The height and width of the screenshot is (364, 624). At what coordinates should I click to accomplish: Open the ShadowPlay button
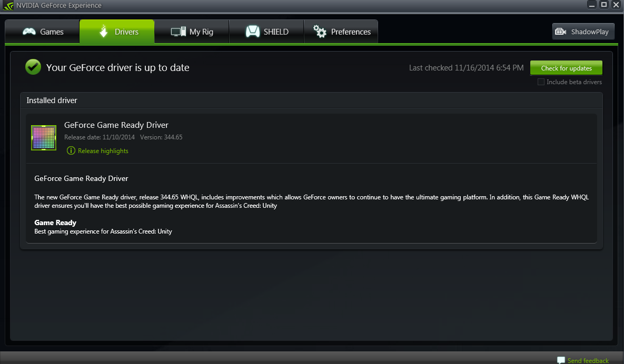tap(583, 32)
